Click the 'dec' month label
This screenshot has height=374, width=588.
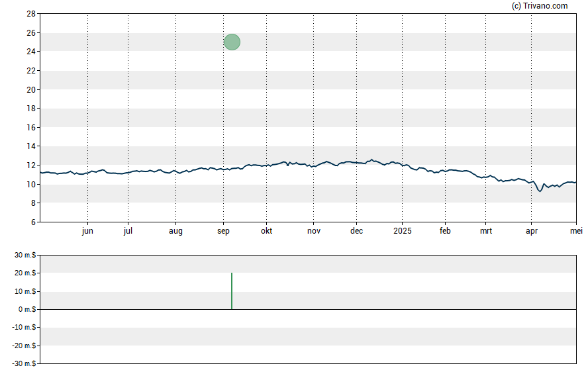[x=357, y=231]
